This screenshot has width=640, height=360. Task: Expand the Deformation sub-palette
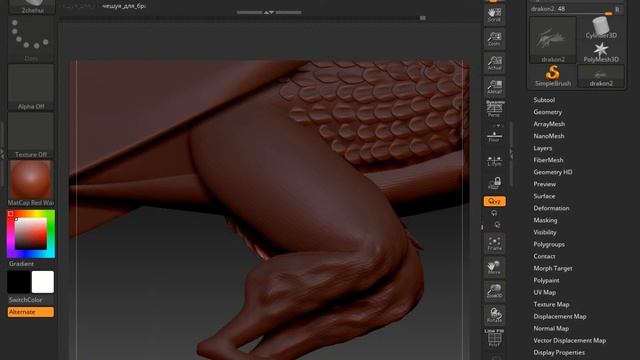point(551,208)
